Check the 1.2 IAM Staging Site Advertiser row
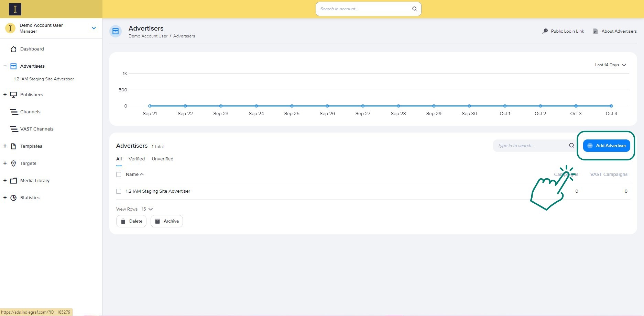The height and width of the screenshot is (316, 644). click(x=119, y=191)
